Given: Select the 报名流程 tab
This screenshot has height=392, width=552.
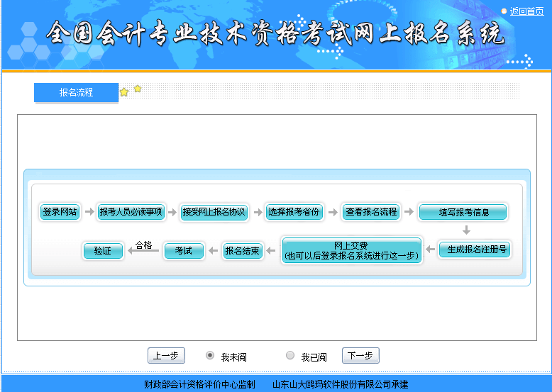Looking at the screenshot, I should coord(76,92).
